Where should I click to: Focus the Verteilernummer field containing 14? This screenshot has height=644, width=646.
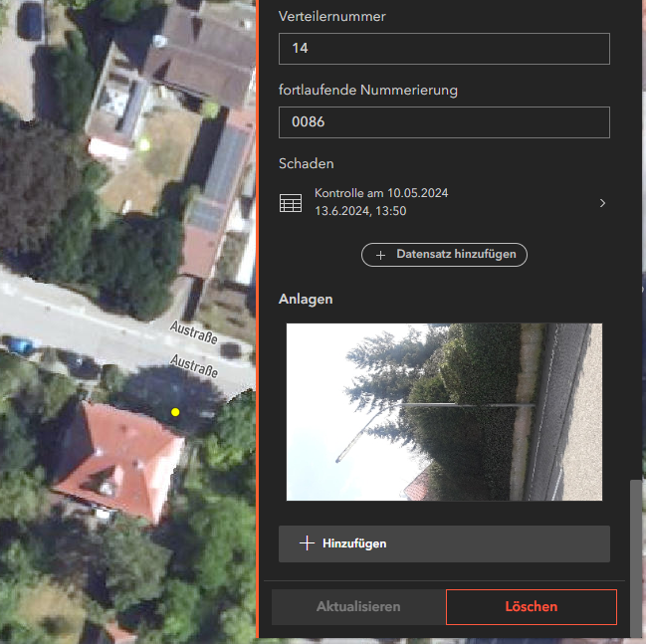(x=444, y=49)
